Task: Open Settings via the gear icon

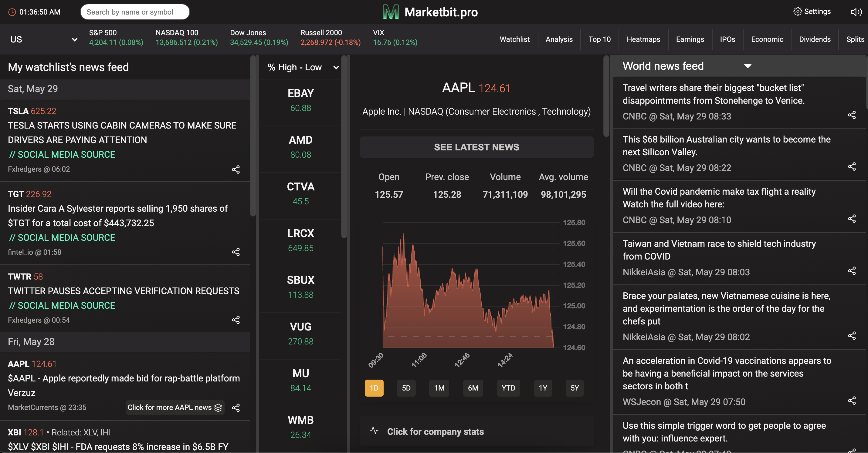Action: click(798, 12)
